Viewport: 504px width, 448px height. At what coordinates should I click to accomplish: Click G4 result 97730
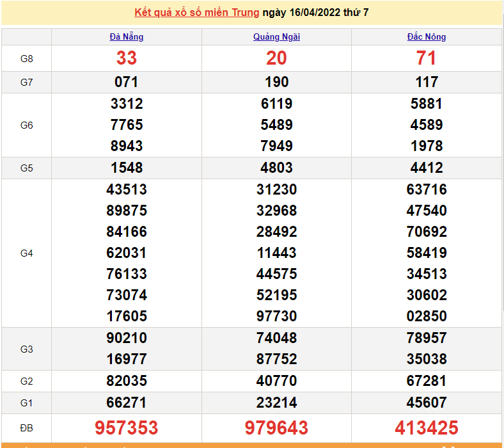[276, 316]
